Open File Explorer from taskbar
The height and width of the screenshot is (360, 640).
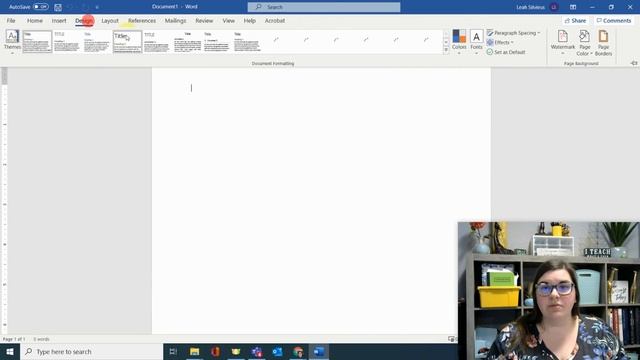click(x=195, y=351)
